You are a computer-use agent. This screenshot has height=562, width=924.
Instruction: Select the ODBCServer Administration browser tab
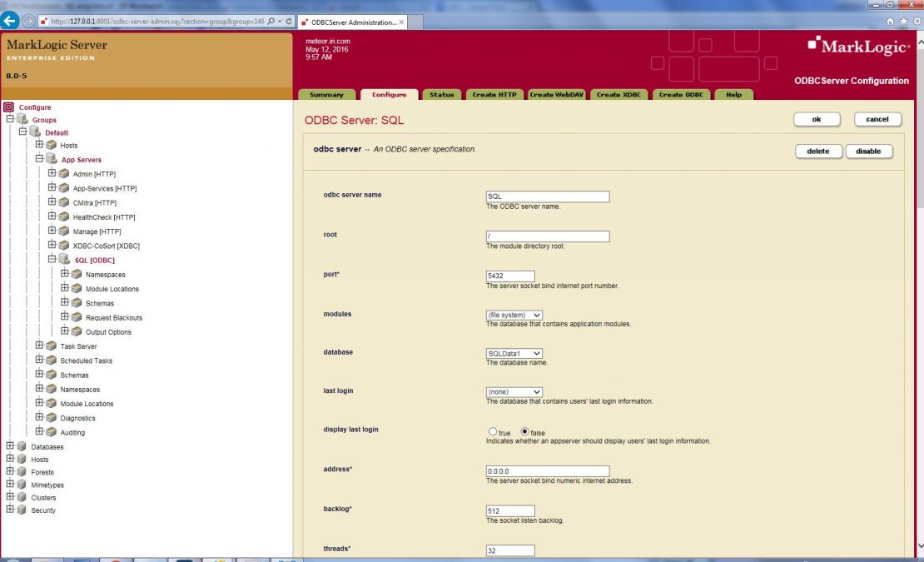point(354,22)
